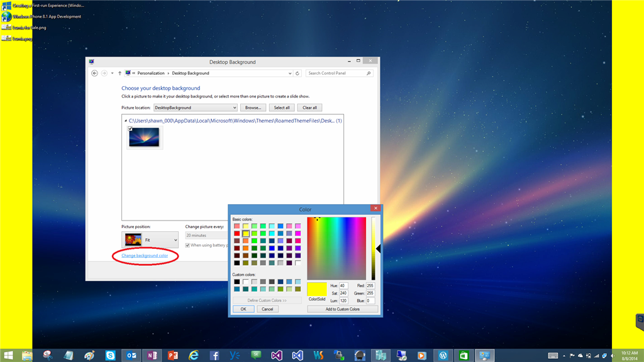The image size is (644, 362).
Task: Click the Sat value field
Action: [x=343, y=293]
